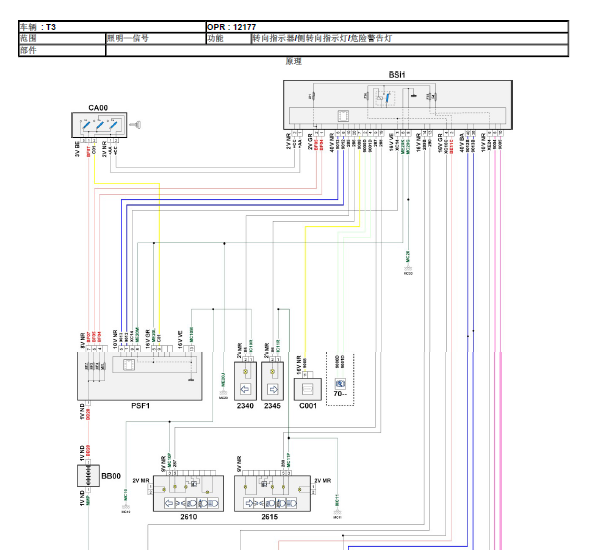
Task: Click the connector symbol inside C001
Action: (x=308, y=389)
